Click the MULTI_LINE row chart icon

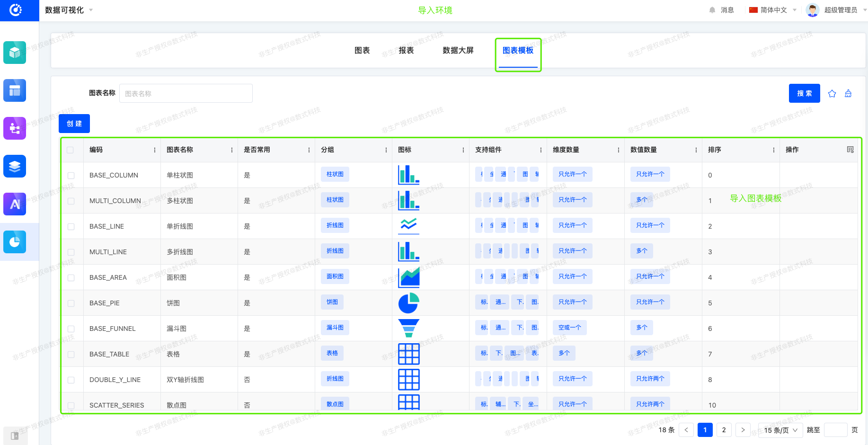pos(409,251)
